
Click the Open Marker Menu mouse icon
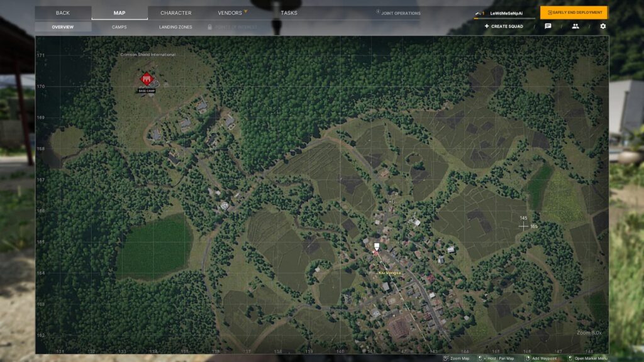click(570, 358)
